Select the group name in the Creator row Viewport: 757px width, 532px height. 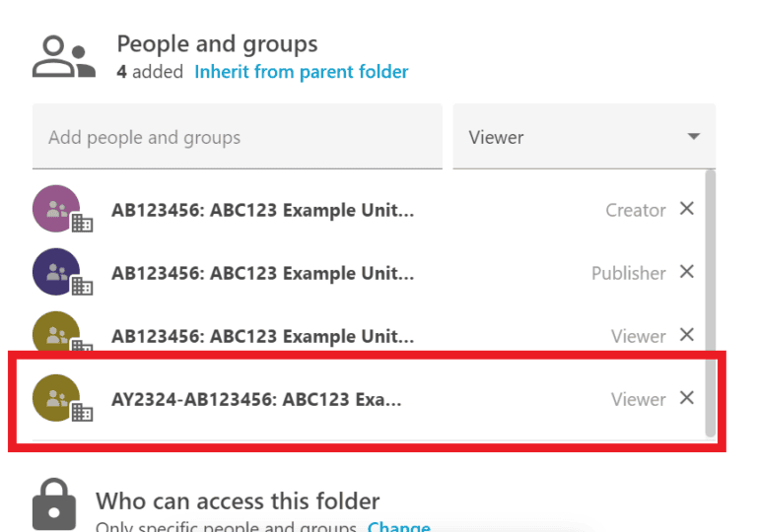(x=262, y=210)
